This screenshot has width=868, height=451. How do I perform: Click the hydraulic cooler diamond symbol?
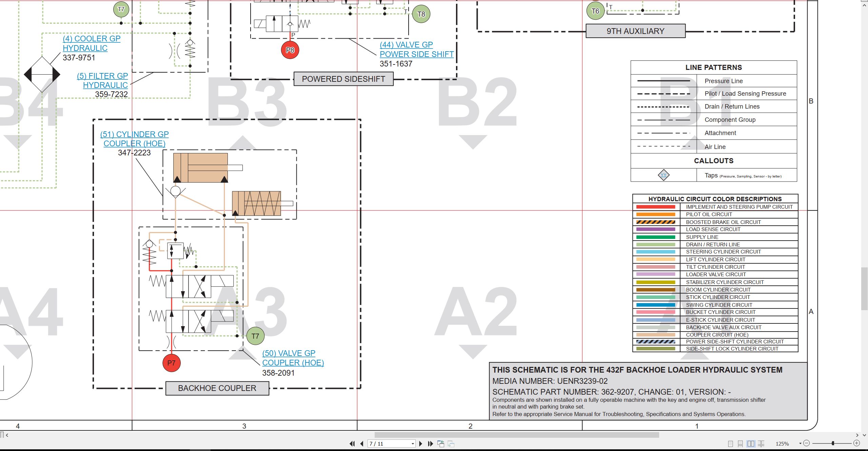[42, 74]
